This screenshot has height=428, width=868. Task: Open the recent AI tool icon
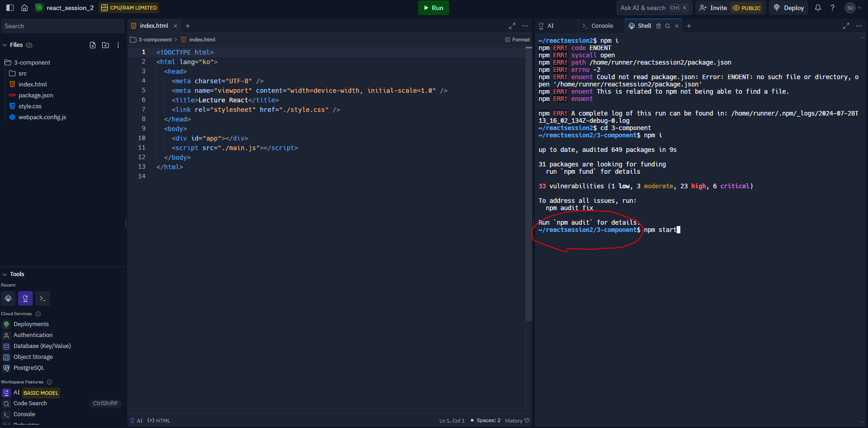[25, 298]
